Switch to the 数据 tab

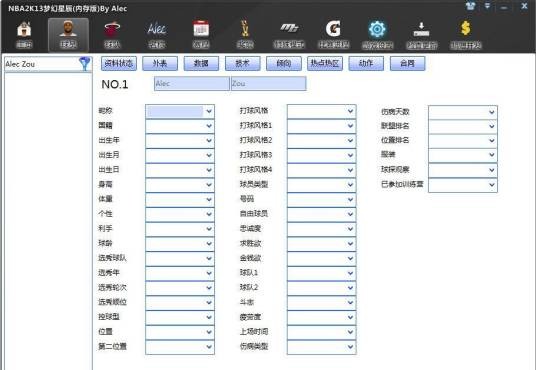pos(201,64)
